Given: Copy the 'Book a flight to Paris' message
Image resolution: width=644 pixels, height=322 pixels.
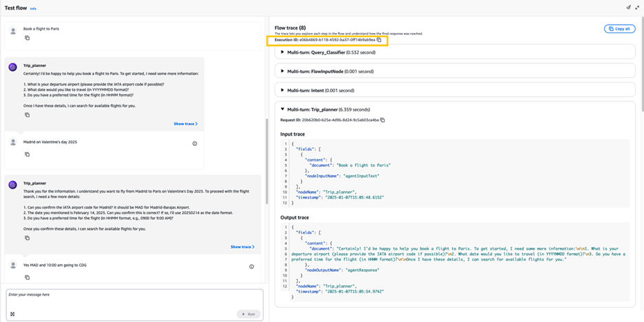Looking at the screenshot, I should click(27, 39).
